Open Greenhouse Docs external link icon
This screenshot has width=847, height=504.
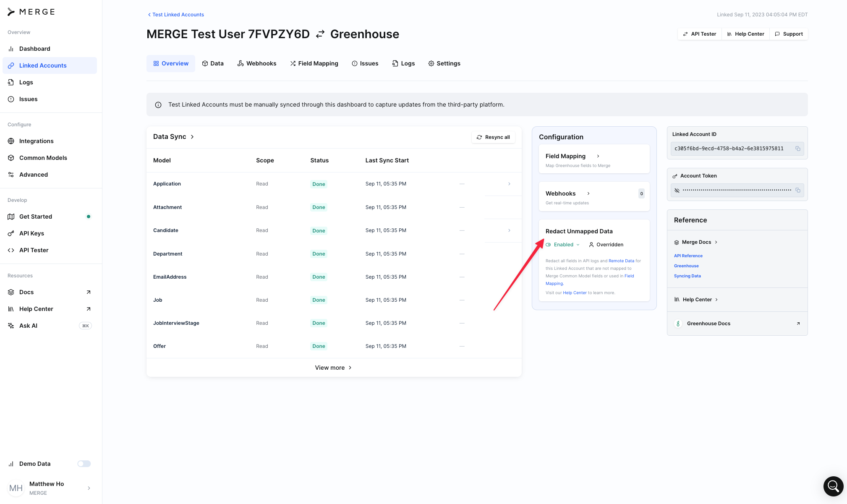pyautogui.click(x=798, y=324)
